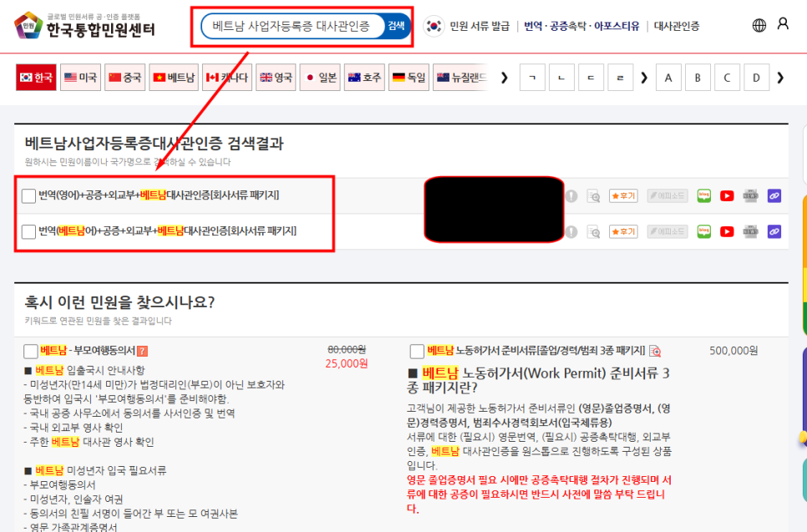
Task: Click the info icon in 번역(영어) row
Action: 571,196
